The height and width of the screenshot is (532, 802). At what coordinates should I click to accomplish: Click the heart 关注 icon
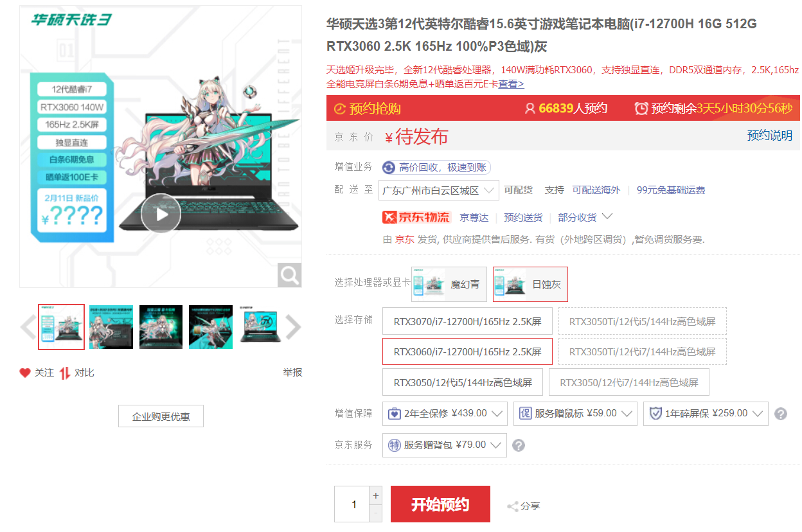pyautogui.click(x=25, y=373)
